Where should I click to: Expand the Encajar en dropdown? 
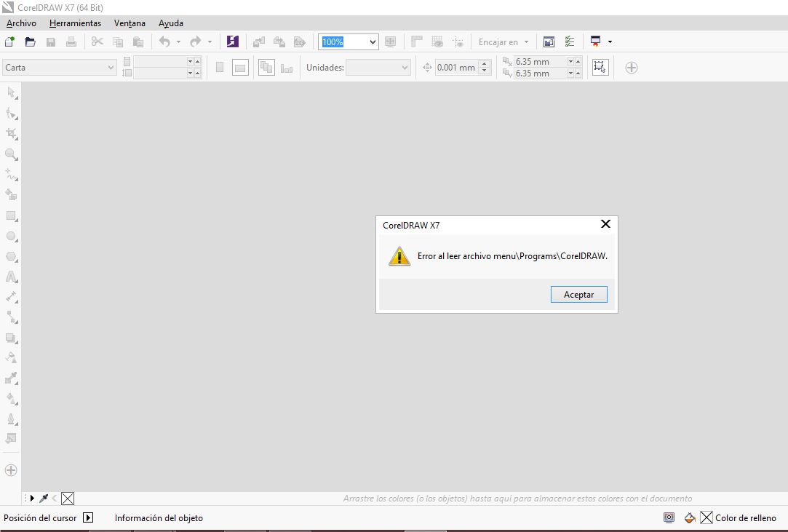[x=526, y=41]
